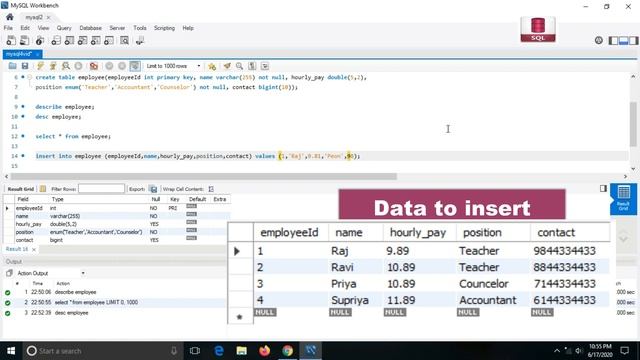Click the open SQL script file toolbar icon
Screen dimensions: 640x360
coord(24,40)
